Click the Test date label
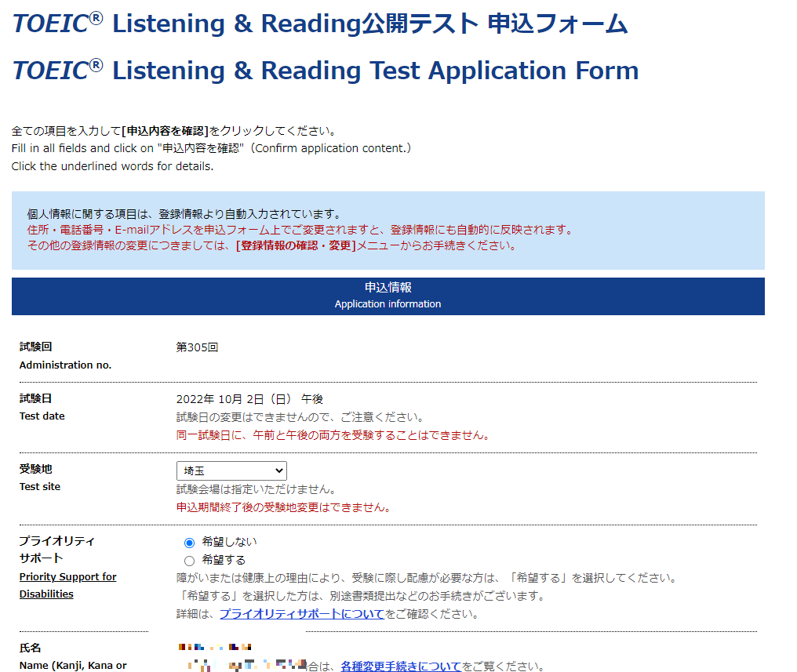Image resolution: width=797 pixels, height=672 pixels. (x=42, y=416)
